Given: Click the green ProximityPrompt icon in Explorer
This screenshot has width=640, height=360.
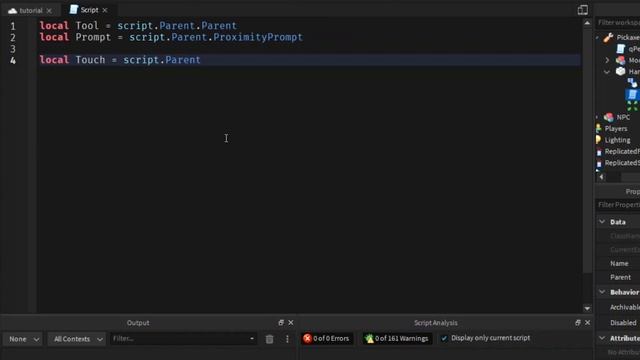Looking at the screenshot, I should point(632,106).
